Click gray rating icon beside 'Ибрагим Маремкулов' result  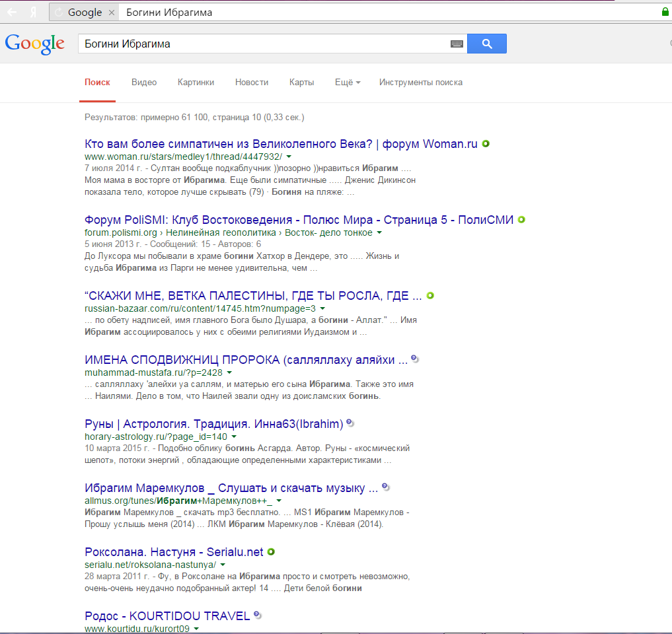[385, 487]
